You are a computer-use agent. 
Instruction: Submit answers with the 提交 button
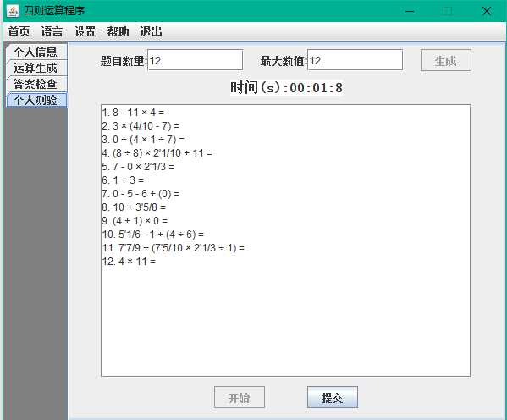333,397
